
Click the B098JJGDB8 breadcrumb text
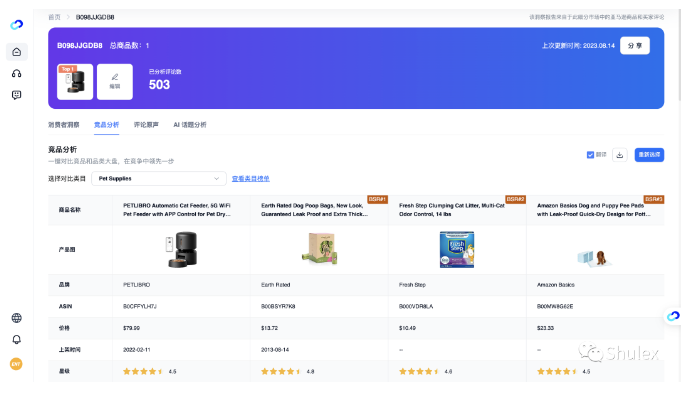pyautogui.click(x=95, y=17)
